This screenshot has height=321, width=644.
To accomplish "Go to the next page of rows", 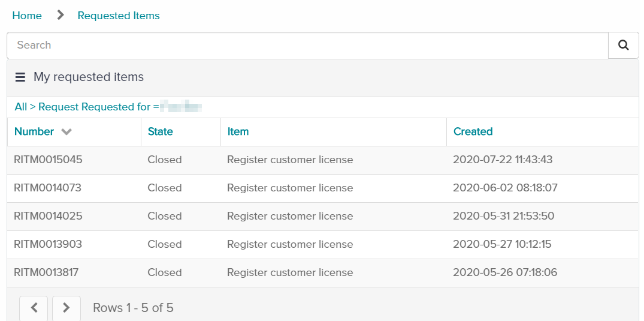I will pos(66,308).
